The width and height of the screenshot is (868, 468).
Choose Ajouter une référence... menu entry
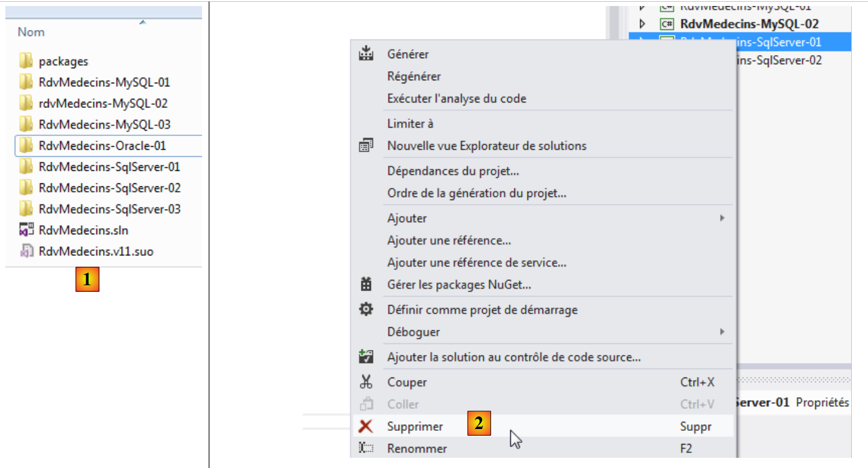click(449, 241)
